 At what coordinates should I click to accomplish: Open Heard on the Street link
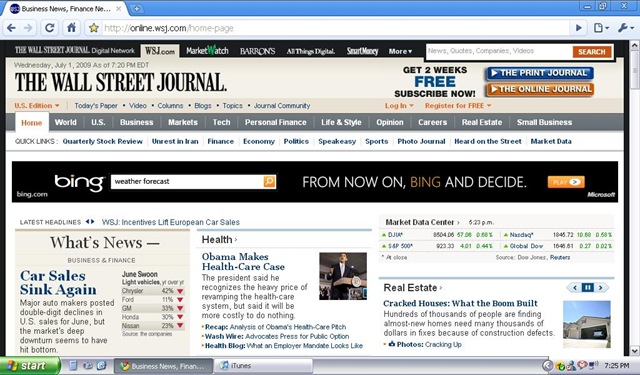pos(488,141)
